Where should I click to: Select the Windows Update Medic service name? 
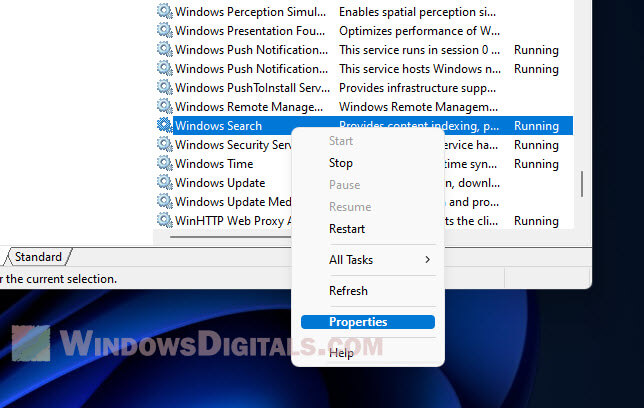click(x=233, y=202)
